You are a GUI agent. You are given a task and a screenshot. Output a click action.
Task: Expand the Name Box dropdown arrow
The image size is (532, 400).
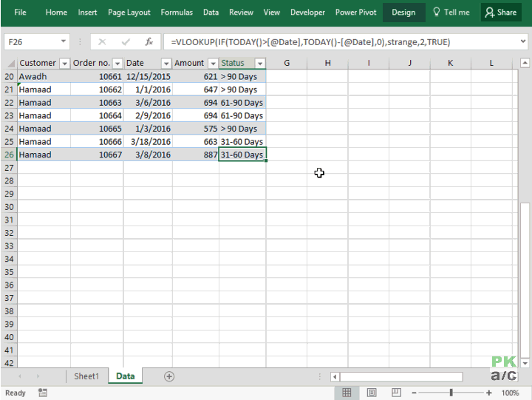(64, 41)
